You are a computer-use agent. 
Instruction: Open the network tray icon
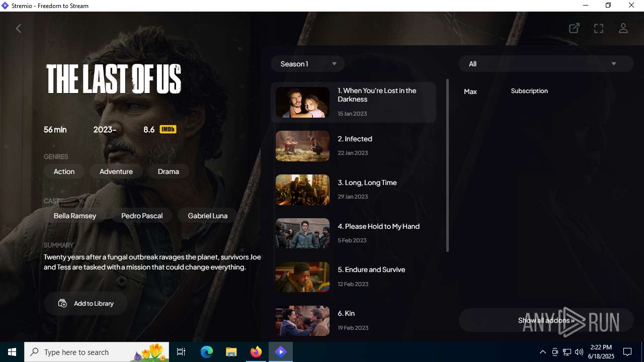[x=567, y=352]
